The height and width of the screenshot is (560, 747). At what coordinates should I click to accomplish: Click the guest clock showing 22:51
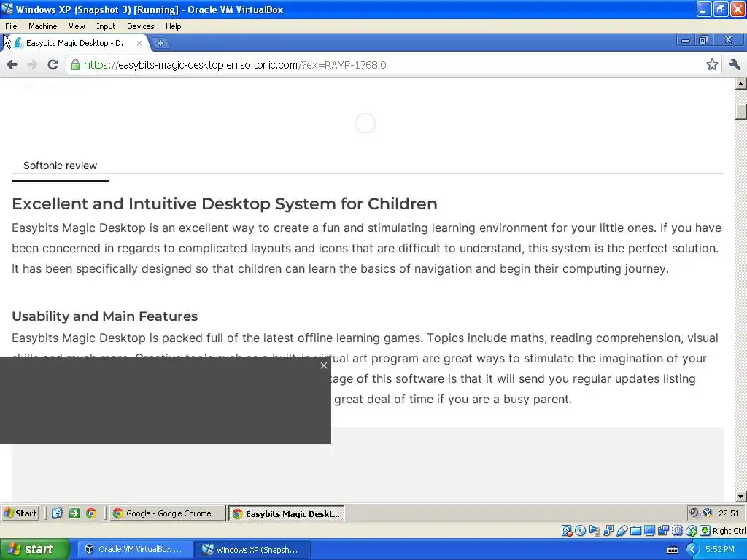pos(729,513)
